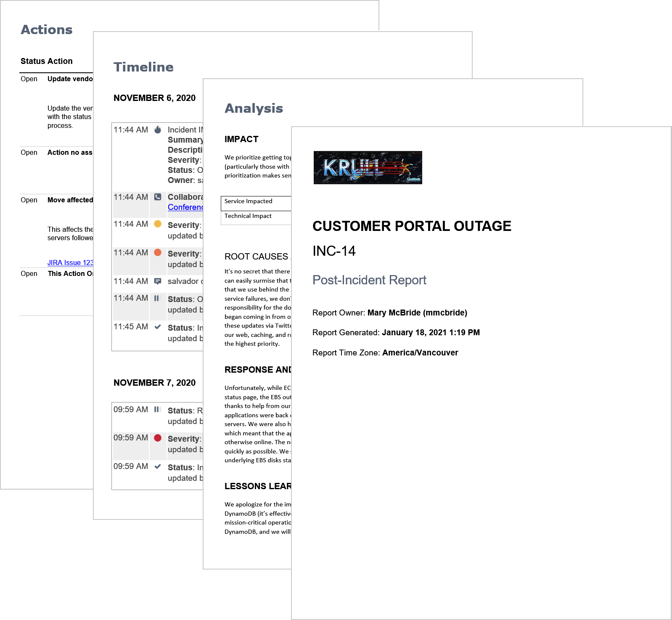
Task: Click Open status in Action no ass row
Action: pyautogui.click(x=29, y=152)
